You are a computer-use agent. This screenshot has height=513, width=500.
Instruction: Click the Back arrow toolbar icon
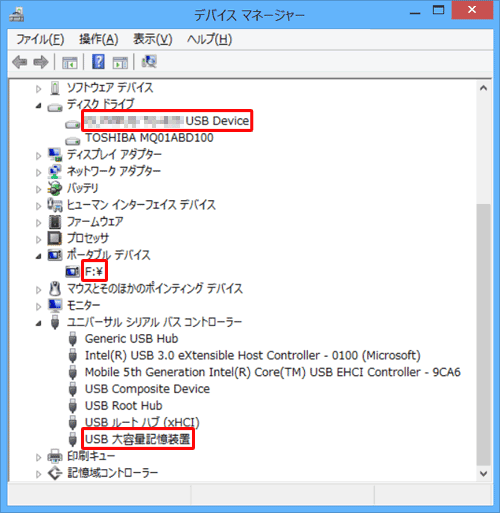tap(19, 62)
